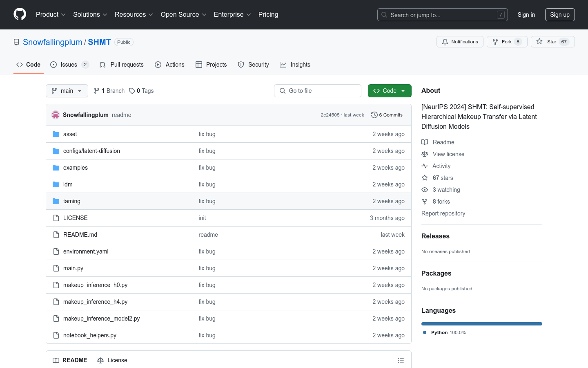Viewport: 588px width, 368px height.
Task: Click the asset folder icon
Action: [x=56, y=134]
